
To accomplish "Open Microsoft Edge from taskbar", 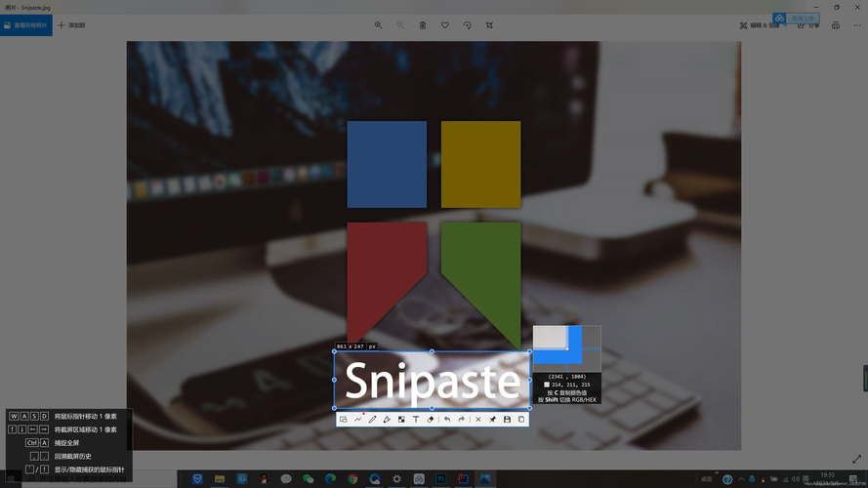I will pyautogui.click(x=330, y=479).
